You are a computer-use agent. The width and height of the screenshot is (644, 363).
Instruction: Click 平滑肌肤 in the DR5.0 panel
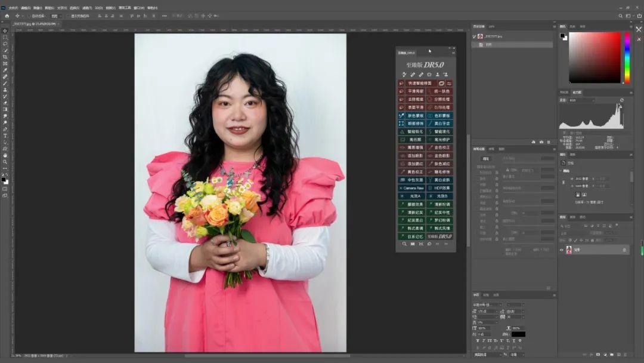tap(417, 92)
